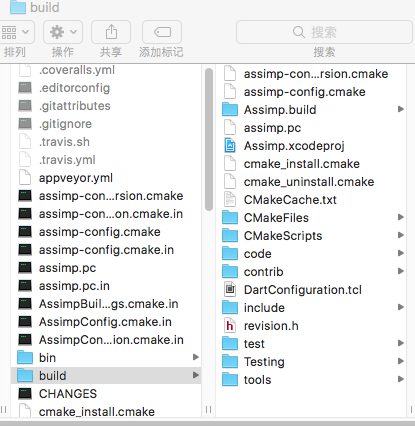Select the bin folder icon

pos(25,357)
